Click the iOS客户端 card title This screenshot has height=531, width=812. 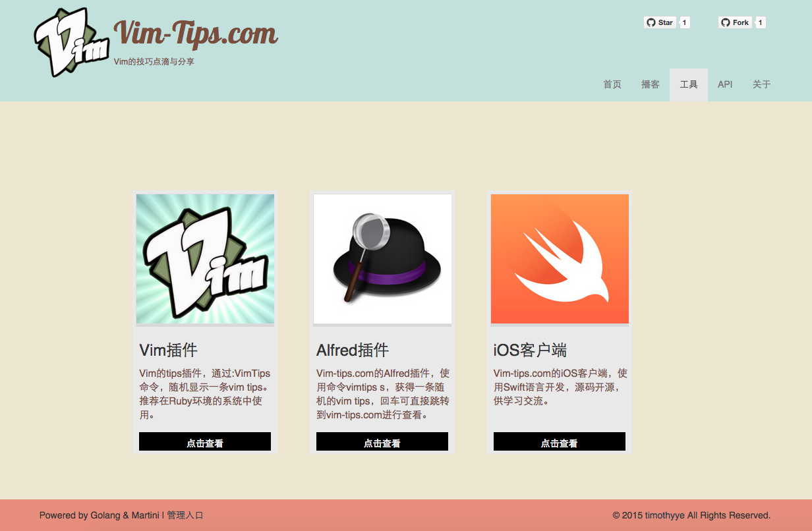click(531, 350)
